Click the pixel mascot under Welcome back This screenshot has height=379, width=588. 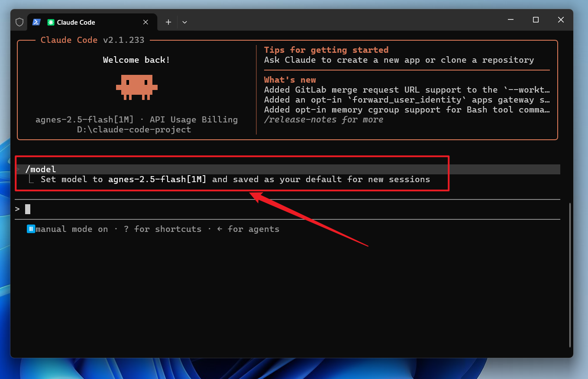pyautogui.click(x=136, y=87)
